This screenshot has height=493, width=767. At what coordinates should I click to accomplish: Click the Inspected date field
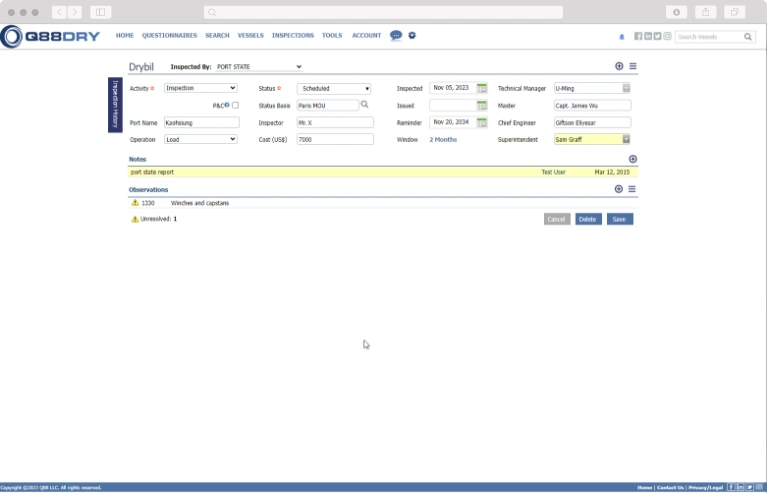click(x=452, y=88)
